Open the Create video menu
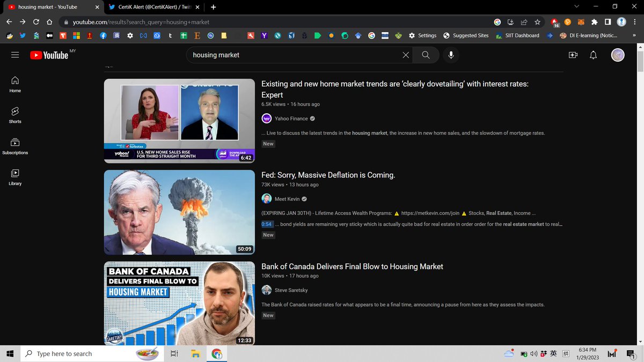Viewport: 644px width, 362px height. coord(573,55)
